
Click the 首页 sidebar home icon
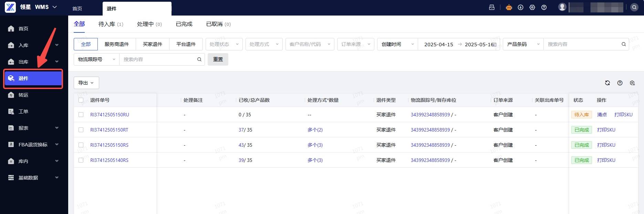(11, 29)
